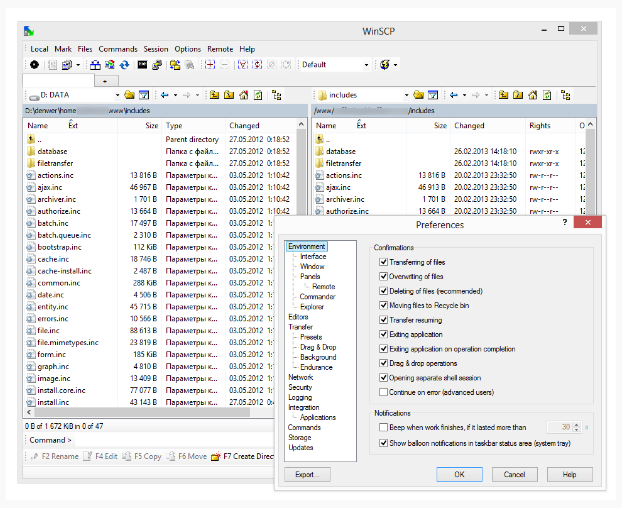Image resolution: width=625 pixels, height=510 pixels.
Task: Toggle Deleting of files (recommended) checkbox
Action: coord(383,291)
